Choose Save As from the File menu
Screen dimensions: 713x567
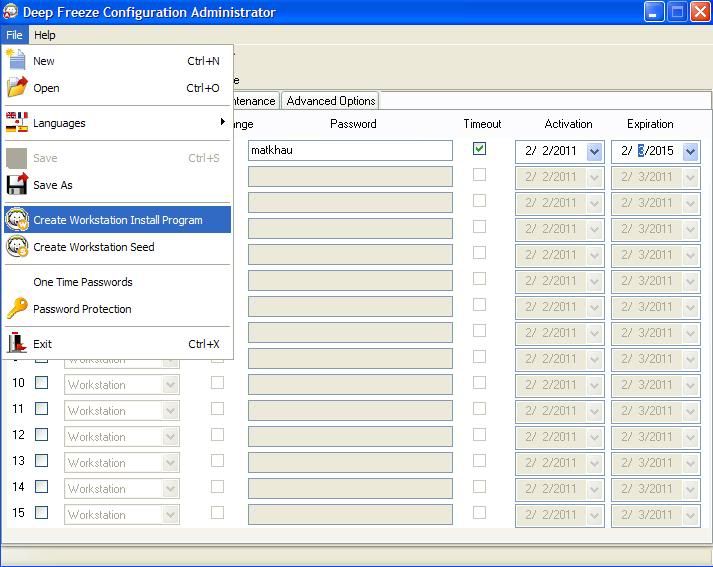(117, 185)
